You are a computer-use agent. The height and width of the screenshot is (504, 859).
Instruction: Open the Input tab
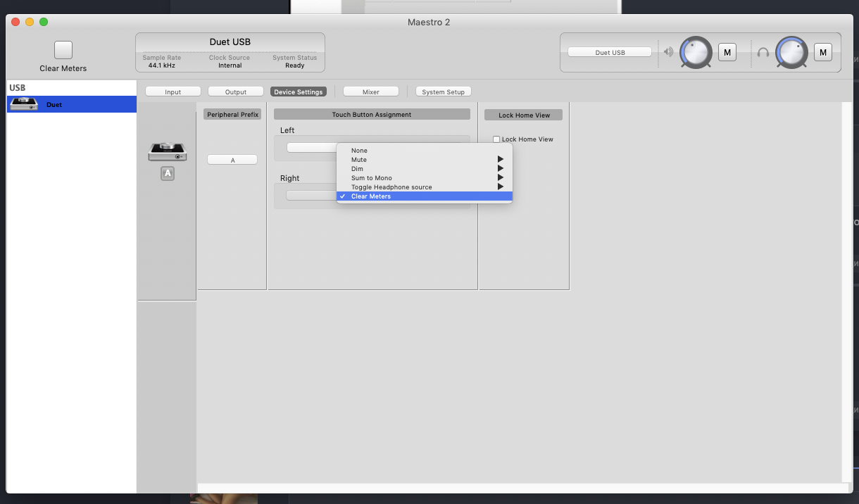pos(173,92)
